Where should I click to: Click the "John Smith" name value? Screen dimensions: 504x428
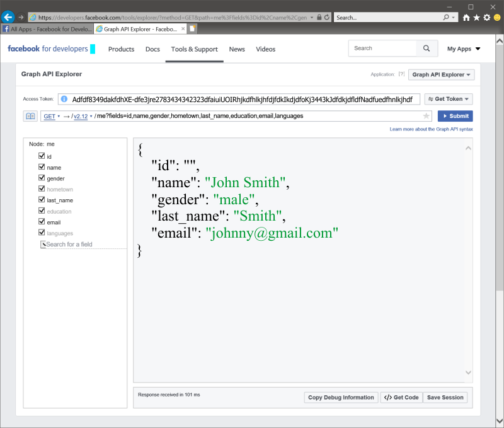click(245, 182)
